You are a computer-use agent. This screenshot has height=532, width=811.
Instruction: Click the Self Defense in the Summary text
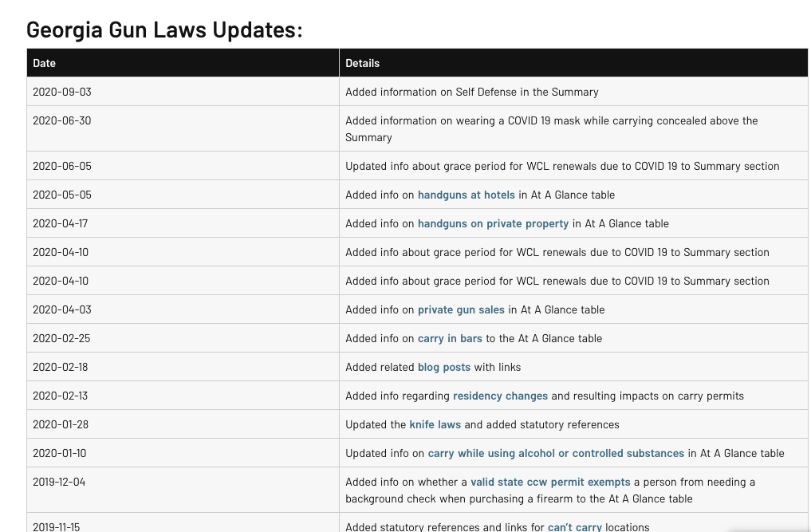pyautogui.click(x=527, y=92)
